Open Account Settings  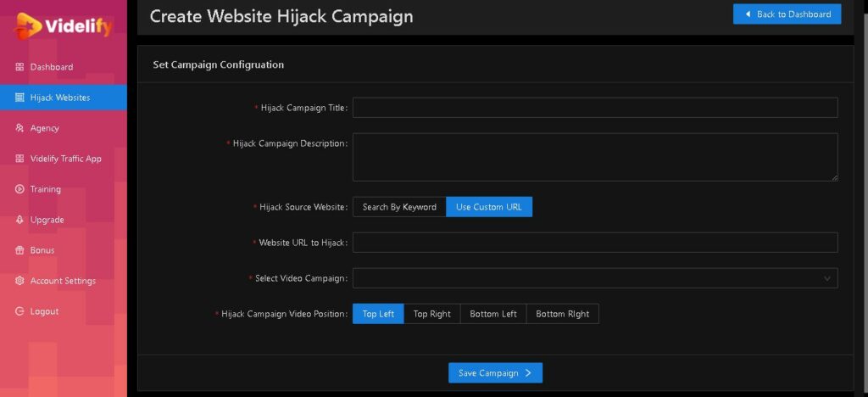(x=63, y=281)
